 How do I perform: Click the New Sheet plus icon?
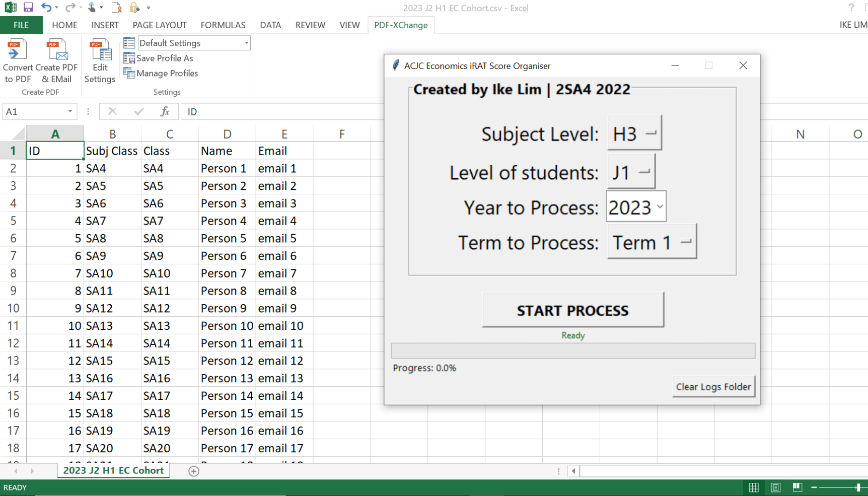click(194, 471)
